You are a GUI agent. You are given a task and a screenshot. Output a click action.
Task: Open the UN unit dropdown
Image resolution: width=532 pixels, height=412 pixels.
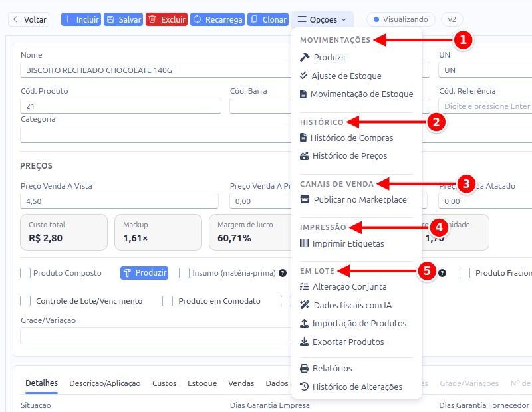tap(485, 70)
